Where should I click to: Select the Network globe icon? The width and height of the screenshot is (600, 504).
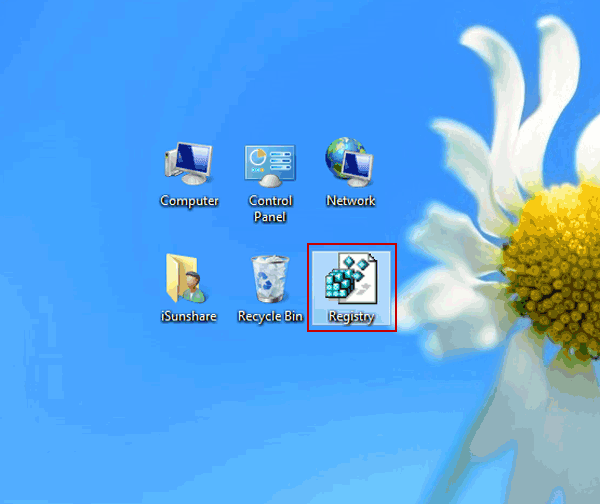pyautogui.click(x=350, y=162)
